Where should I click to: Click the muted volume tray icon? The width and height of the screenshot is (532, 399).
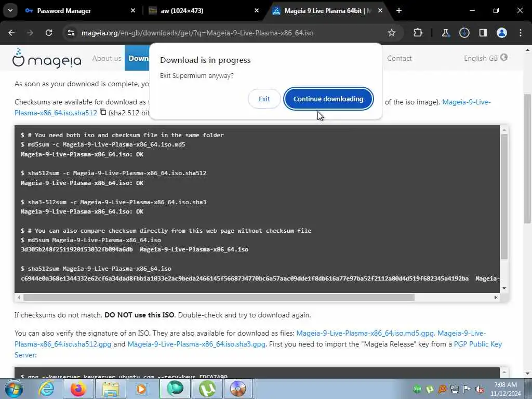coord(480,389)
